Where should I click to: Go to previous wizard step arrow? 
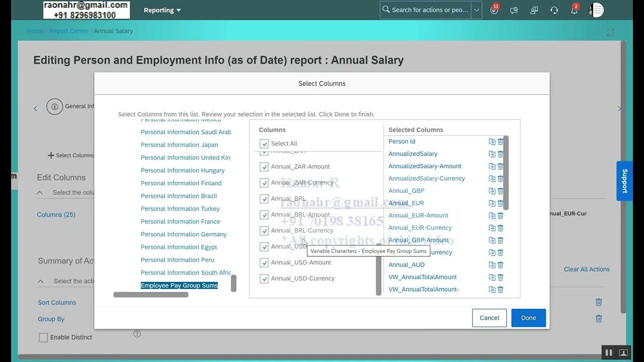click(x=35, y=109)
